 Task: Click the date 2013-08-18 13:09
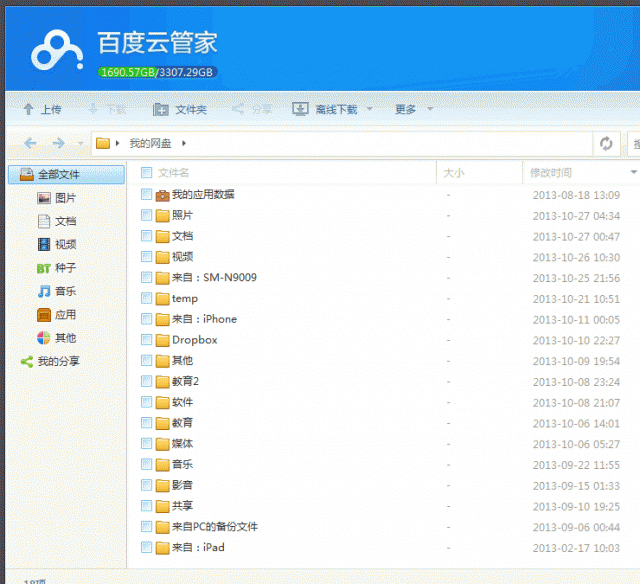click(x=576, y=195)
